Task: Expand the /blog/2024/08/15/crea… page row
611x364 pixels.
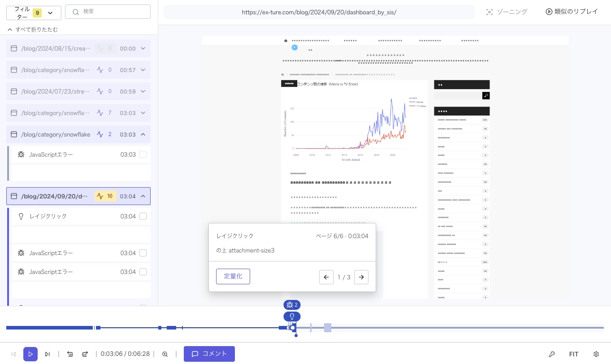Action: tap(143, 48)
